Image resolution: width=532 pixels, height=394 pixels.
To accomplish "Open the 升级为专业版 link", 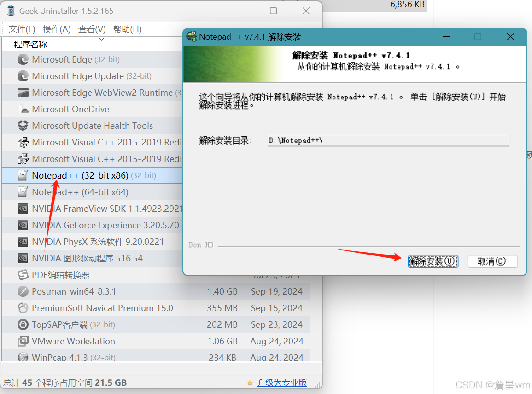I will pyautogui.click(x=281, y=383).
